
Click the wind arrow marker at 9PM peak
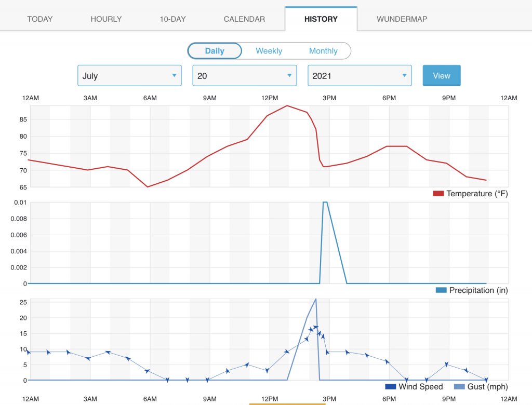click(446, 365)
